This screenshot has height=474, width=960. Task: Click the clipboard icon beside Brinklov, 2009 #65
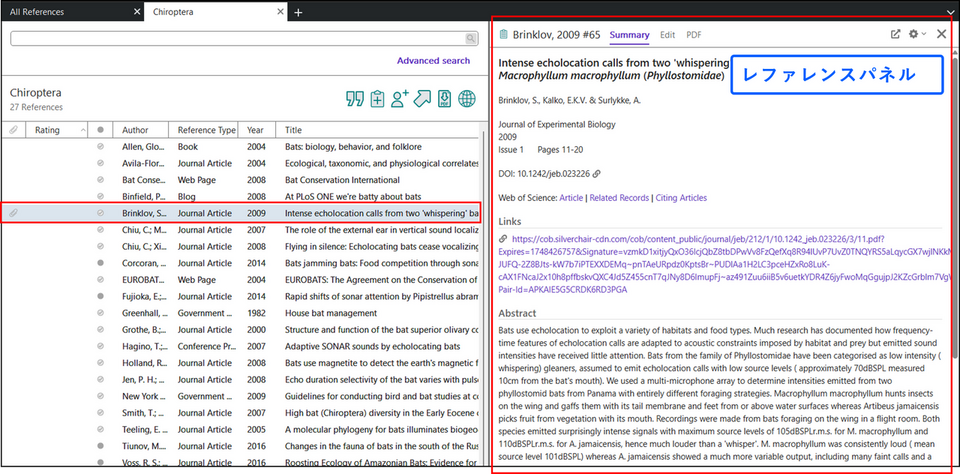click(504, 35)
